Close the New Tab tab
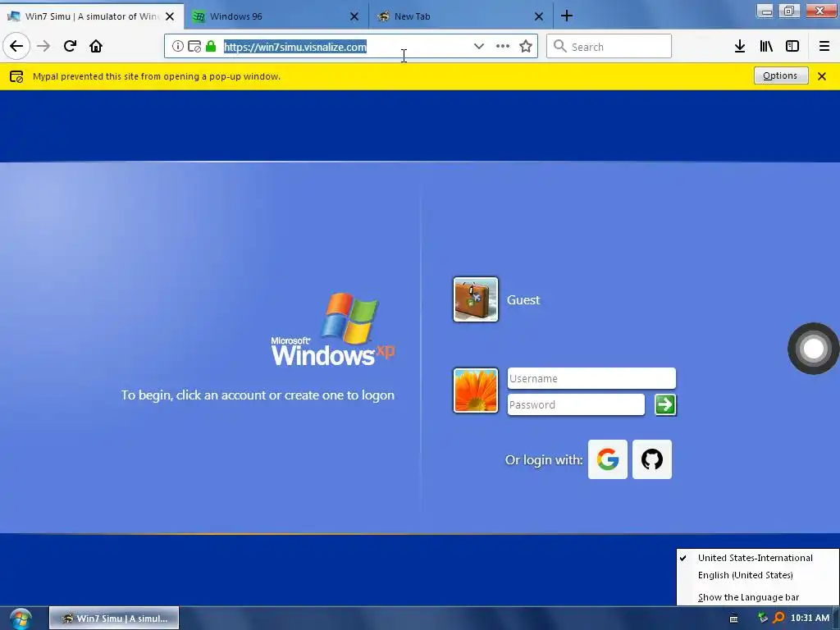Screen dimensions: 840x630 pyautogui.click(x=539, y=16)
